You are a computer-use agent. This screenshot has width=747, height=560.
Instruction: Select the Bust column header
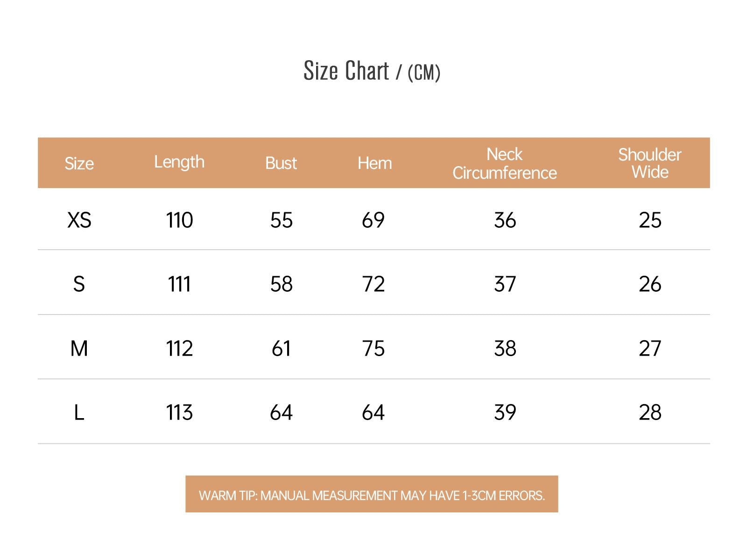coord(281,163)
